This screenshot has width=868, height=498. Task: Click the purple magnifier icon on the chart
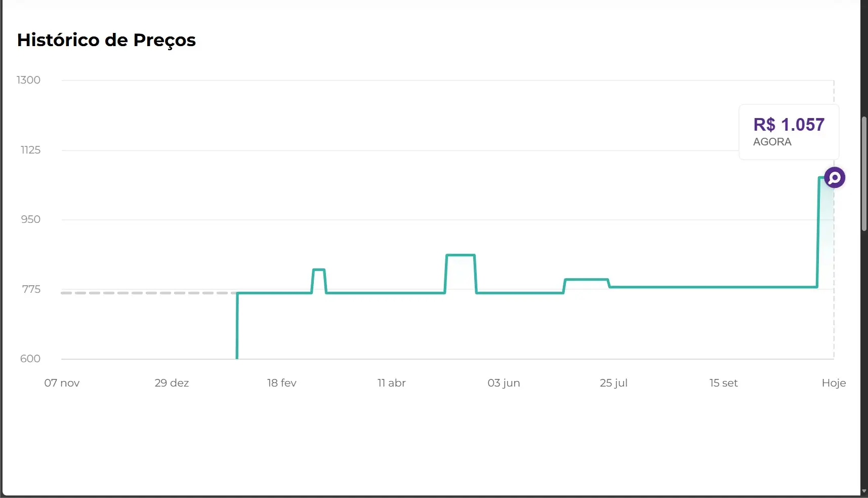coord(835,178)
